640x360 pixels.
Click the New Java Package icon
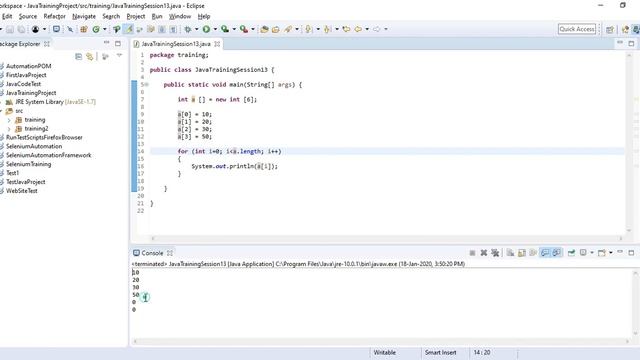pyautogui.click(x=84, y=29)
